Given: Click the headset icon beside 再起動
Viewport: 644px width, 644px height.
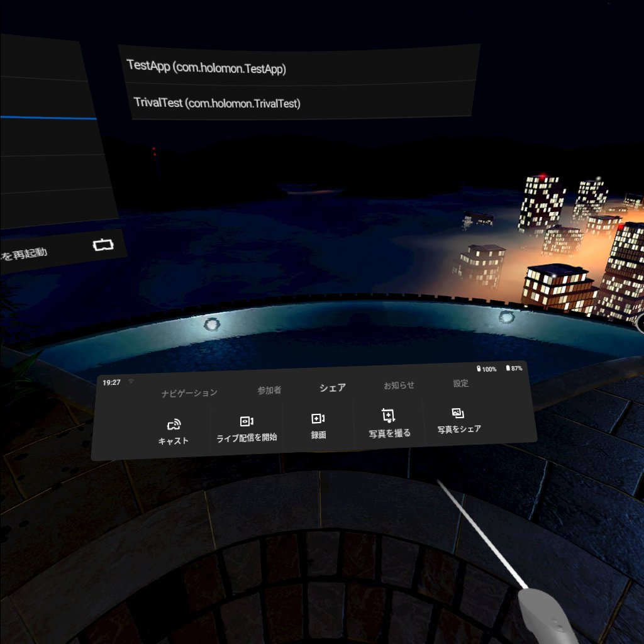Looking at the screenshot, I should click(103, 245).
